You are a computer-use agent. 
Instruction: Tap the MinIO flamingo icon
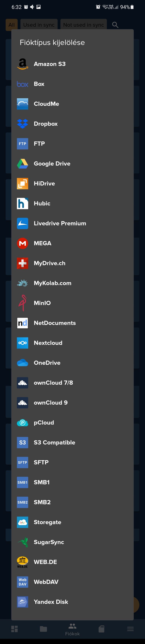22,303
